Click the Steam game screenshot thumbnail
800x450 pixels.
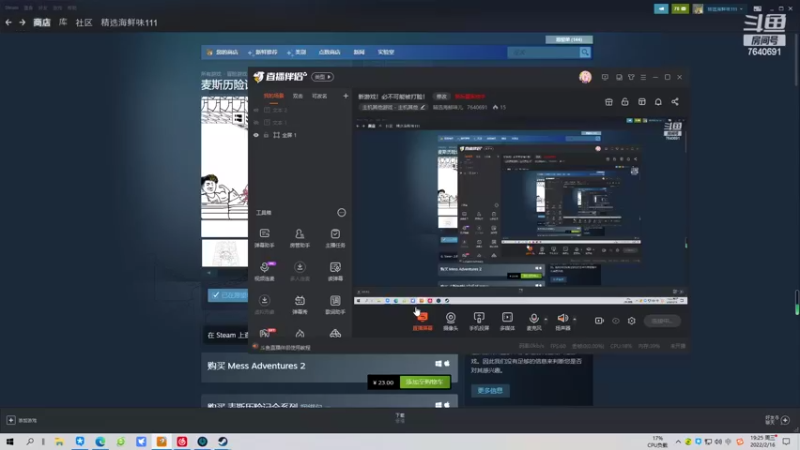(224, 253)
